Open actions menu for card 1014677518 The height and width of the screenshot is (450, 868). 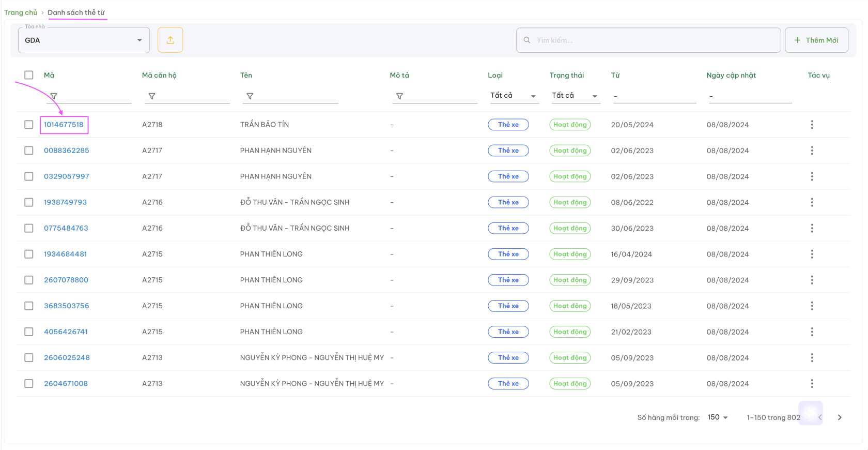coord(812,125)
